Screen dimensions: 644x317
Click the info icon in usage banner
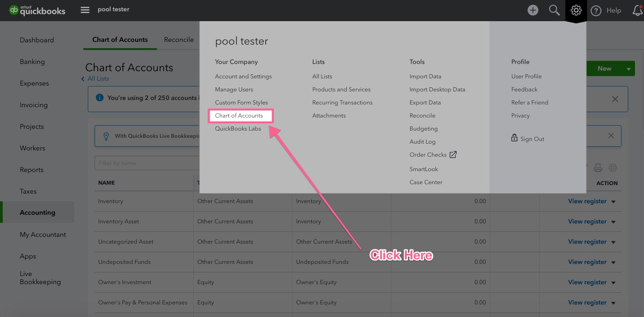pos(100,98)
